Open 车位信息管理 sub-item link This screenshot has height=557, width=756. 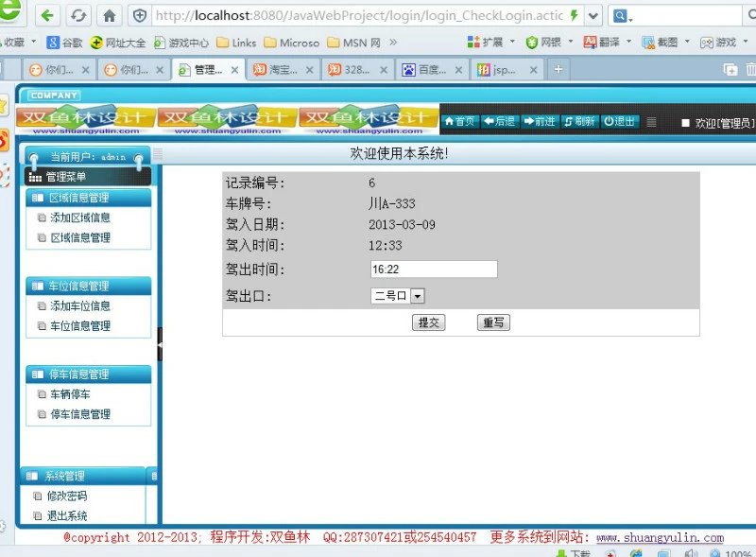click(80, 326)
